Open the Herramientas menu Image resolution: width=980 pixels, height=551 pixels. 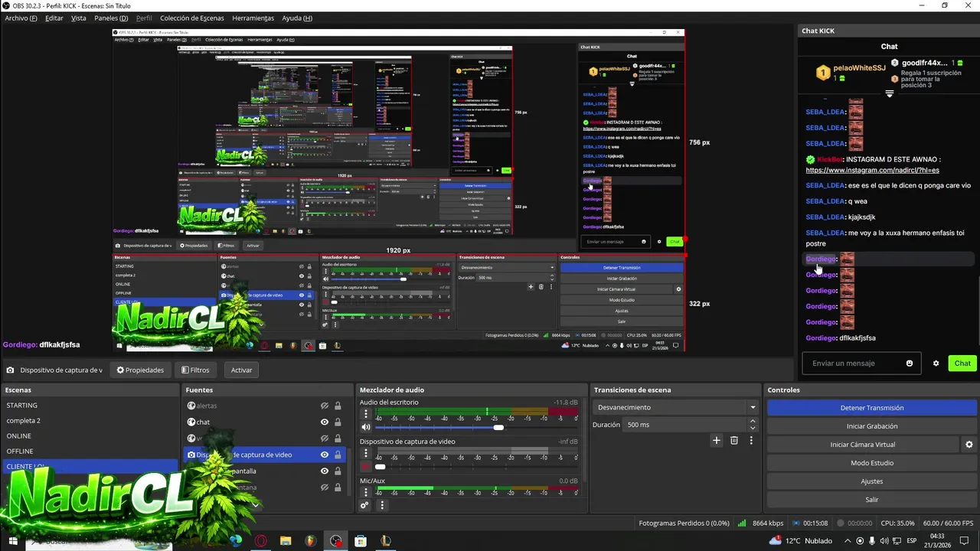coord(253,18)
